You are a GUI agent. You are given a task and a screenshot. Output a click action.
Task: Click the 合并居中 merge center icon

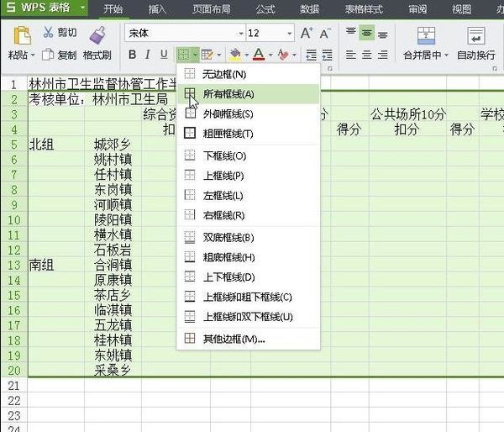pyautogui.click(x=426, y=35)
